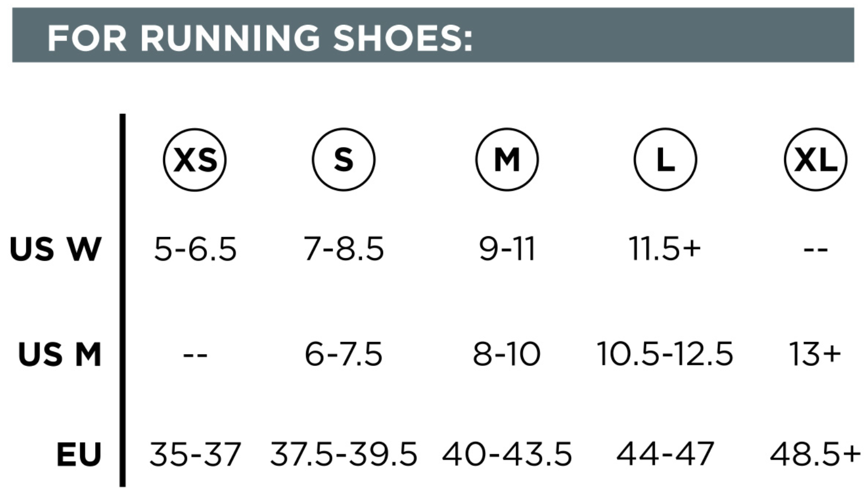
Task: Click the US M row label
Action: (60, 355)
